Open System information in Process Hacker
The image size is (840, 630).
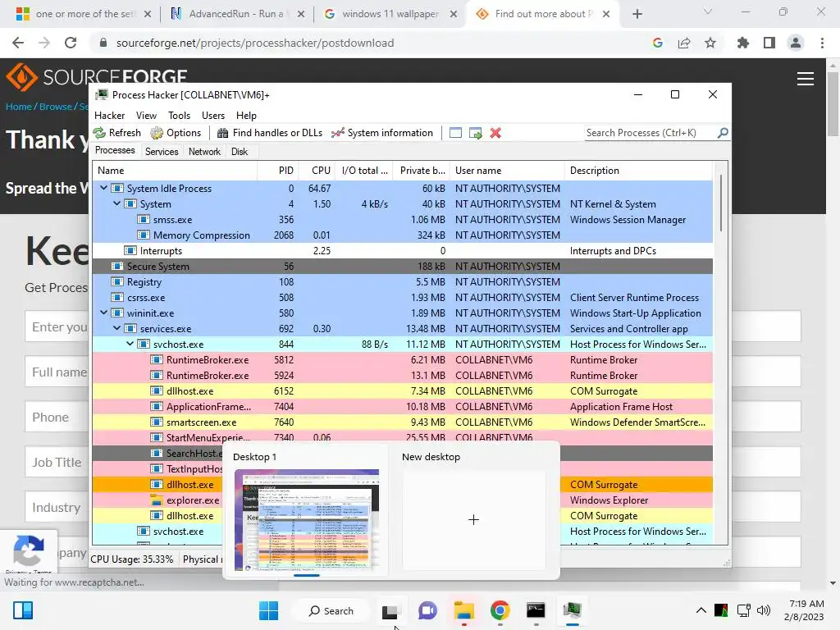(x=382, y=133)
